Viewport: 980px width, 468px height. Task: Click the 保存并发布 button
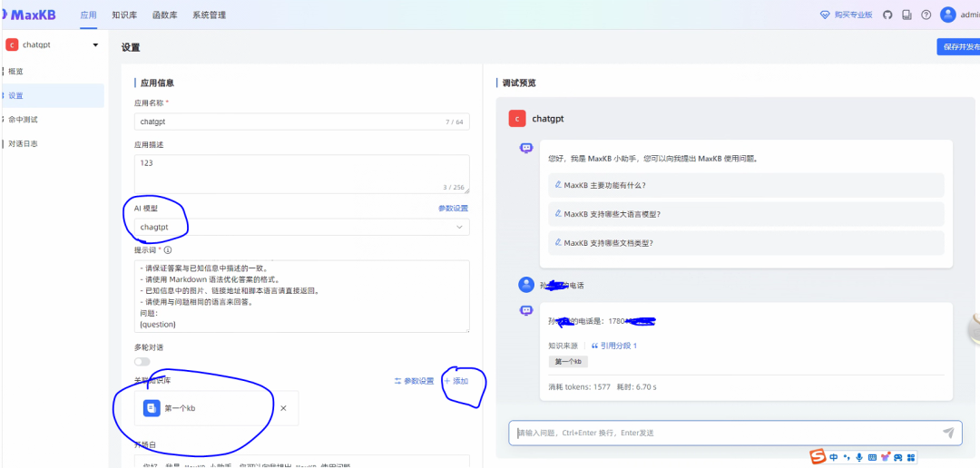pyautogui.click(x=959, y=47)
